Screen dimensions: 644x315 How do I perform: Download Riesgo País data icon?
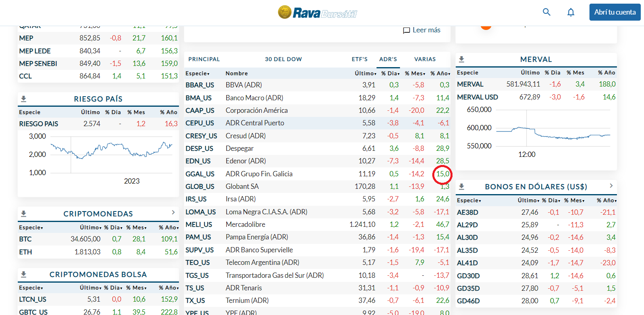point(23,99)
